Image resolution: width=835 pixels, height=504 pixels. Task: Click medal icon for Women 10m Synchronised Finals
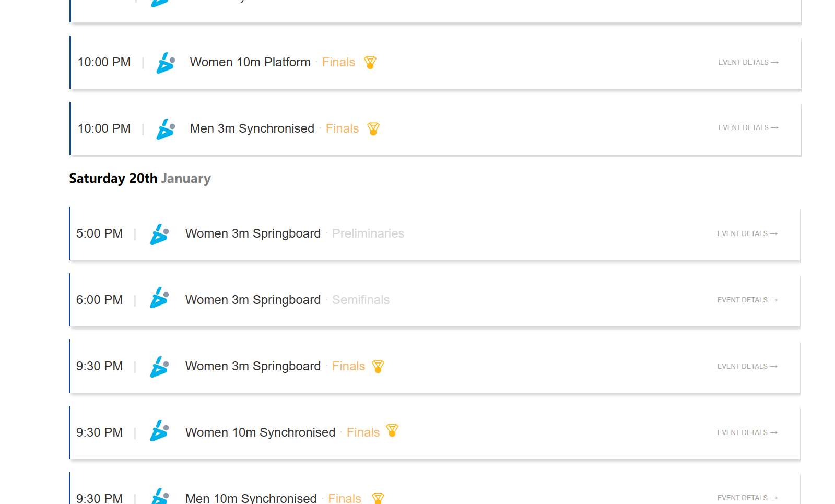pyautogui.click(x=392, y=430)
